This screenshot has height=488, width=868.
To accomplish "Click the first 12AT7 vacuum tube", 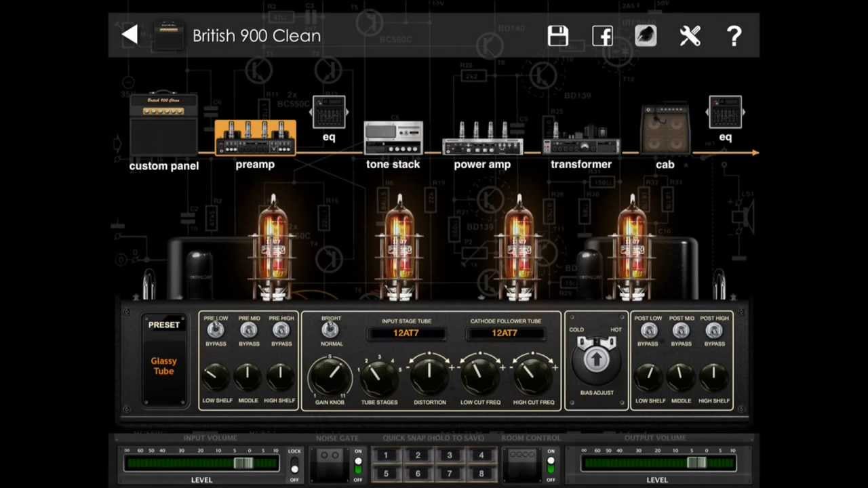I will (273, 248).
